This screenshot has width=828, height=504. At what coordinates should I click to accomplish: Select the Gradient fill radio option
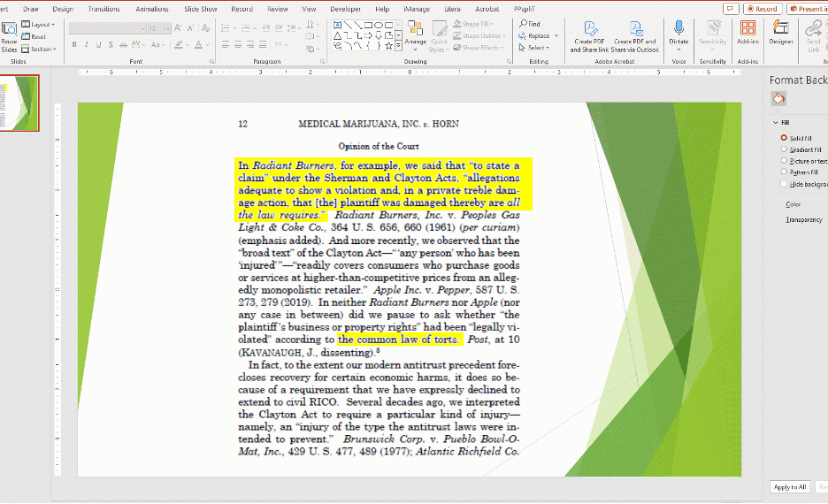tap(784, 149)
